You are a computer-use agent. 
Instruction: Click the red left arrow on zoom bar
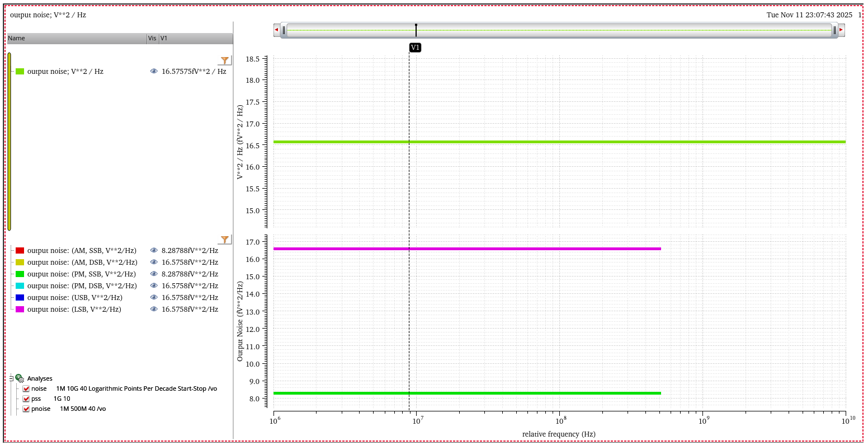[276, 30]
